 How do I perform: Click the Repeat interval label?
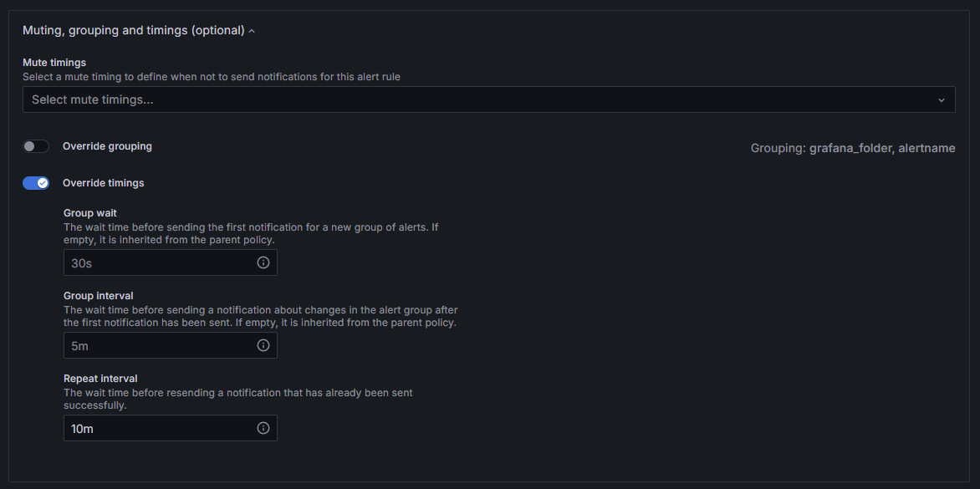[x=100, y=379]
